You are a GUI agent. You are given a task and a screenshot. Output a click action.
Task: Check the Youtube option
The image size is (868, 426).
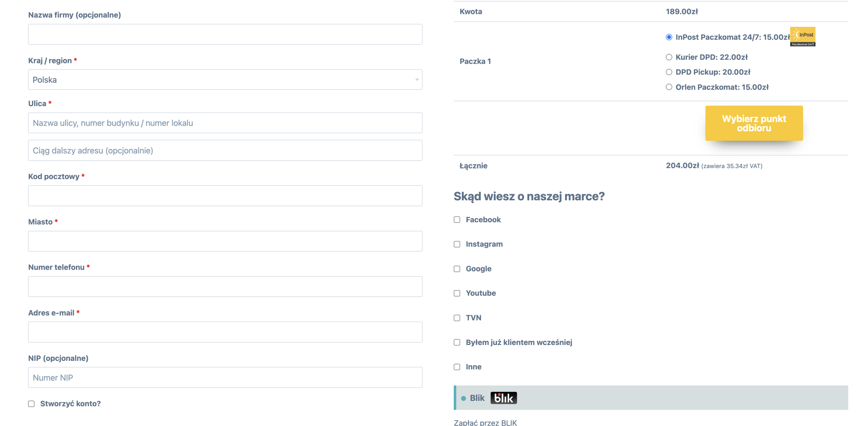457,293
